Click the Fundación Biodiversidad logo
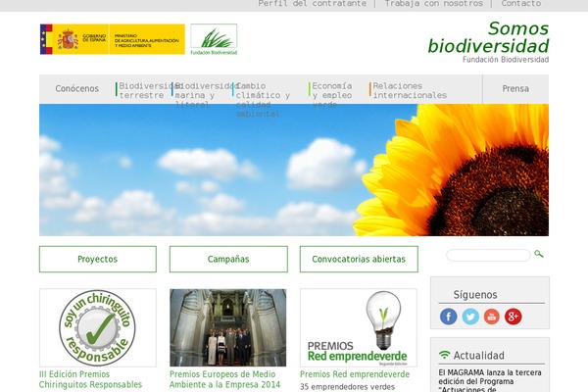The image size is (588, 392). coord(214,39)
